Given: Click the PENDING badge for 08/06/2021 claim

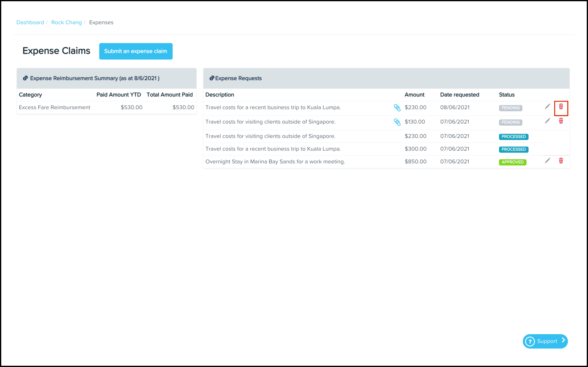Looking at the screenshot, I should coord(511,108).
